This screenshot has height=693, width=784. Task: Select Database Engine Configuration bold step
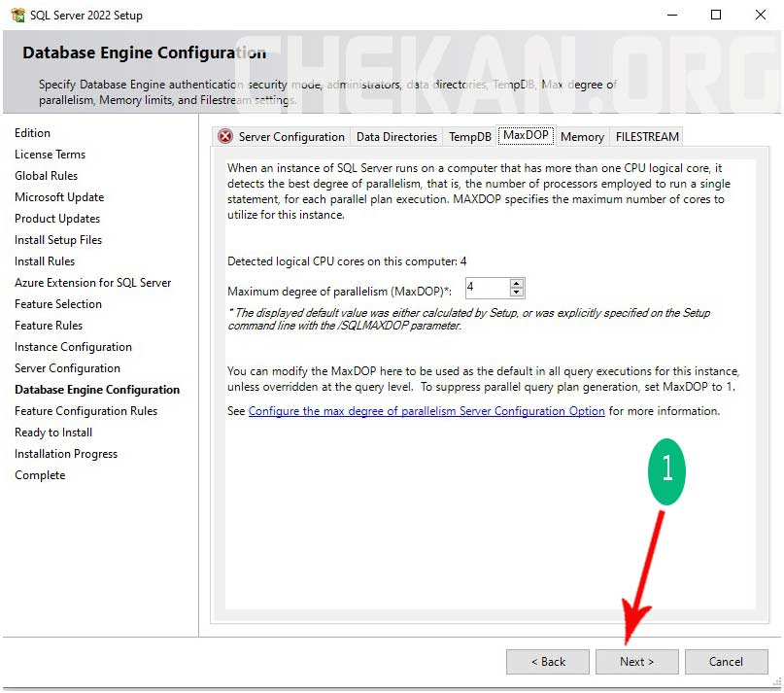pyautogui.click(x=97, y=390)
